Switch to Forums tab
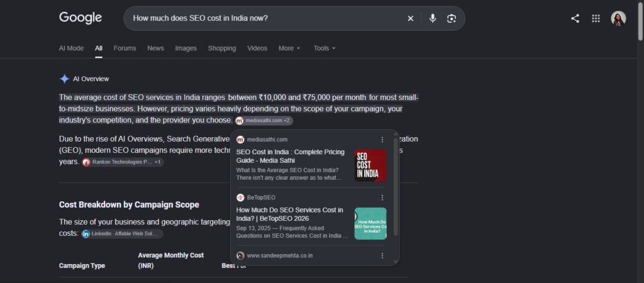The width and height of the screenshot is (644, 283). pyautogui.click(x=125, y=48)
